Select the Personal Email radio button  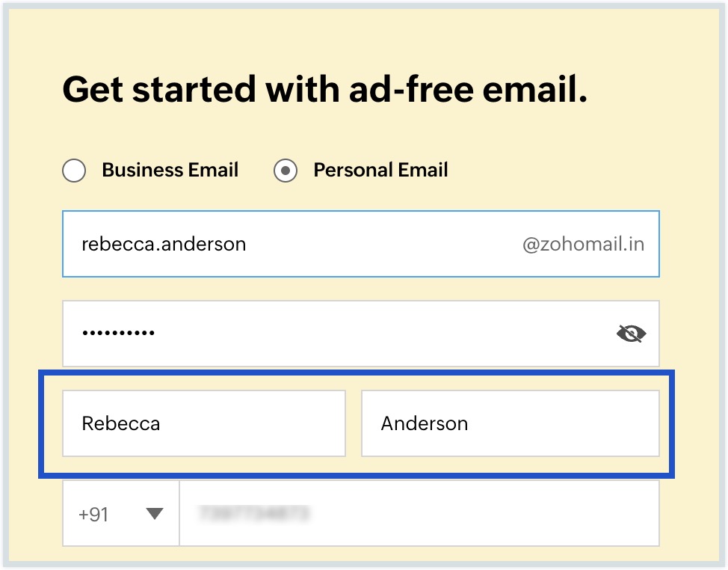(285, 171)
